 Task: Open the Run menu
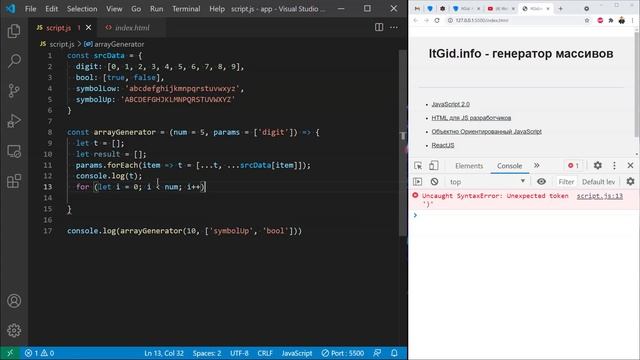click(x=156, y=9)
